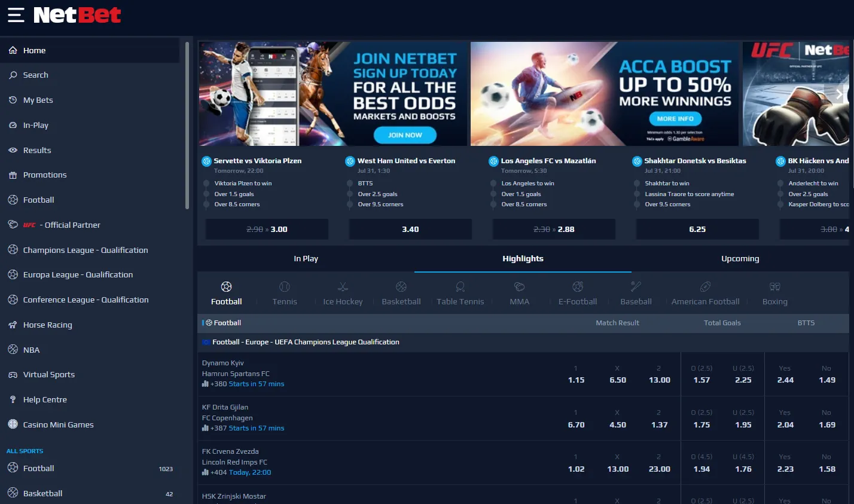This screenshot has width=854, height=504.
Task: Select the MMA glove icon
Action: point(519,287)
